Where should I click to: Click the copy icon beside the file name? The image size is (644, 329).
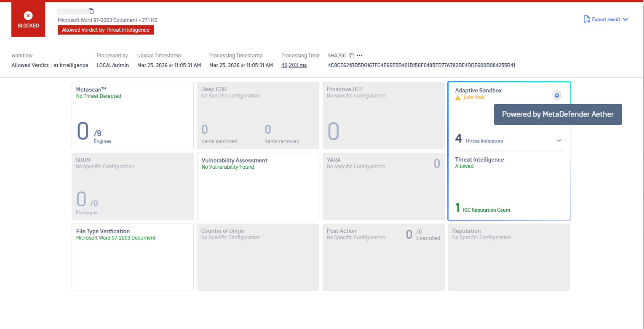tap(91, 11)
